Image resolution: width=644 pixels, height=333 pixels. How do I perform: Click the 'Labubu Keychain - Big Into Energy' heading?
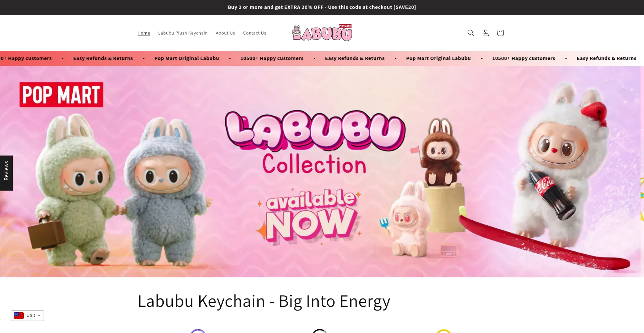coord(264,301)
